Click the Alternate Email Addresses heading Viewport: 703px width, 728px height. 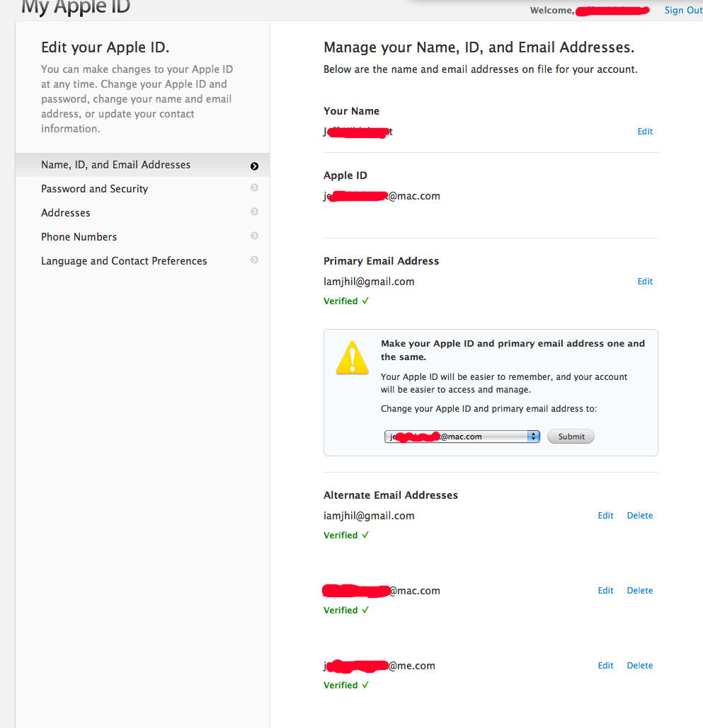[390, 495]
